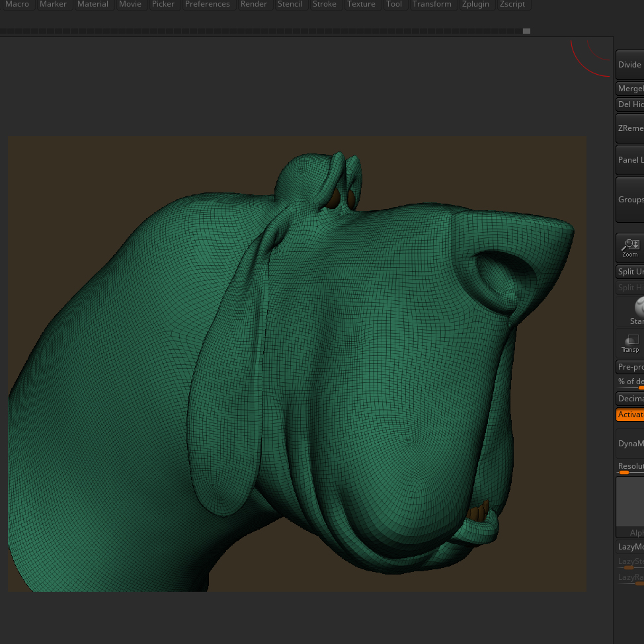
Task: Click the Del Hidden button
Action: [630, 104]
